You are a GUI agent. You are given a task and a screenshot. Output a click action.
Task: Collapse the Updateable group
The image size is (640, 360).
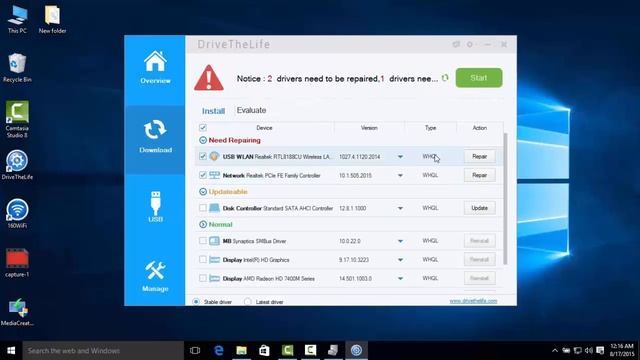(x=203, y=191)
